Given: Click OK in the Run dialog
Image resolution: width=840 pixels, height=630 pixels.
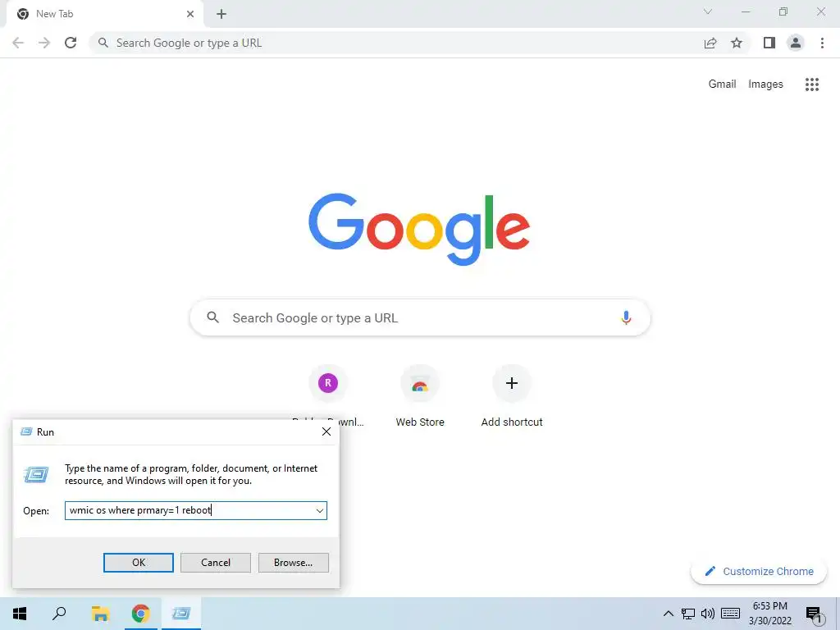Looking at the screenshot, I should coord(138,563).
